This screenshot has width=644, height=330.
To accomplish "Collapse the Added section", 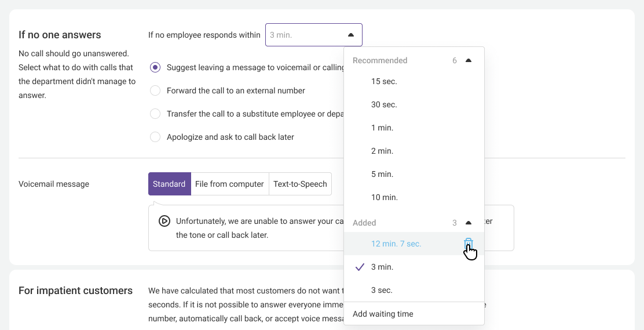I will pyautogui.click(x=469, y=223).
